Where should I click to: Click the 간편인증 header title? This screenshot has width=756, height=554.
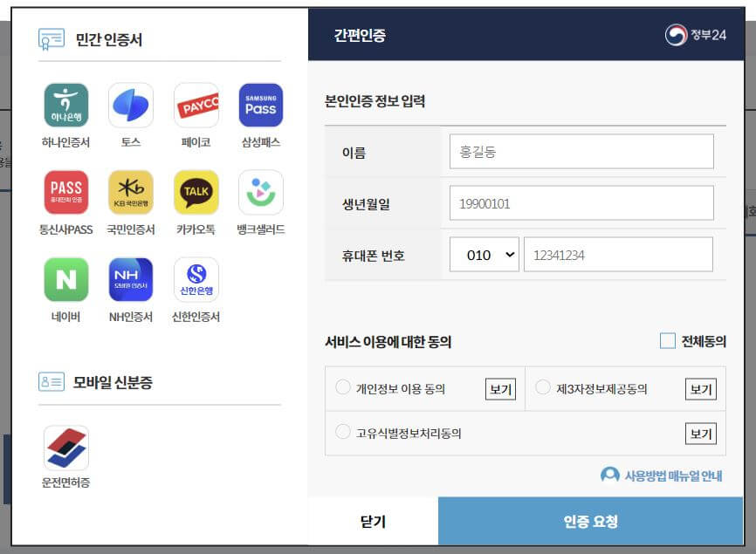(361, 35)
